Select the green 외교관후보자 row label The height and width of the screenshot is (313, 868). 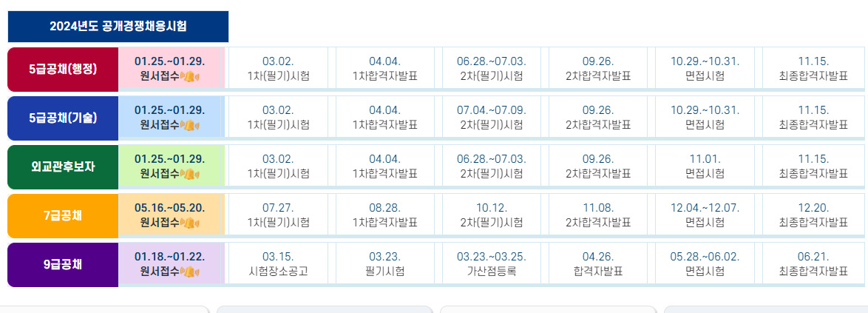pyautogui.click(x=63, y=166)
